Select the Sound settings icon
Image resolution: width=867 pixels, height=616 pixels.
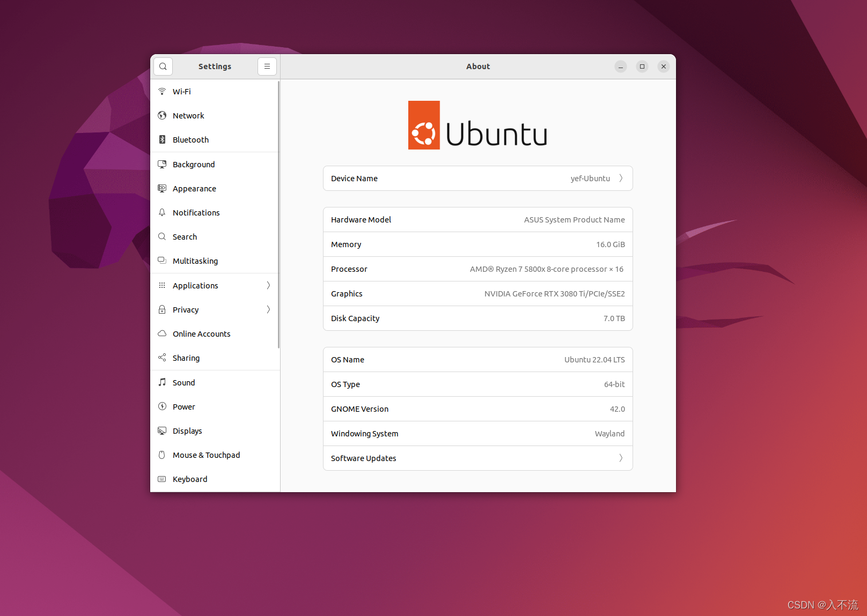163,382
